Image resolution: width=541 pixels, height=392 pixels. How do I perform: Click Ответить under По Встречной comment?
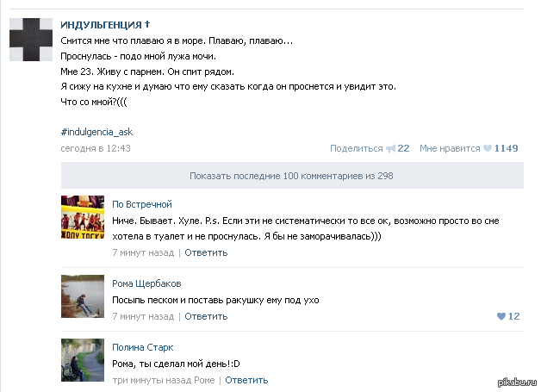coord(206,252)
